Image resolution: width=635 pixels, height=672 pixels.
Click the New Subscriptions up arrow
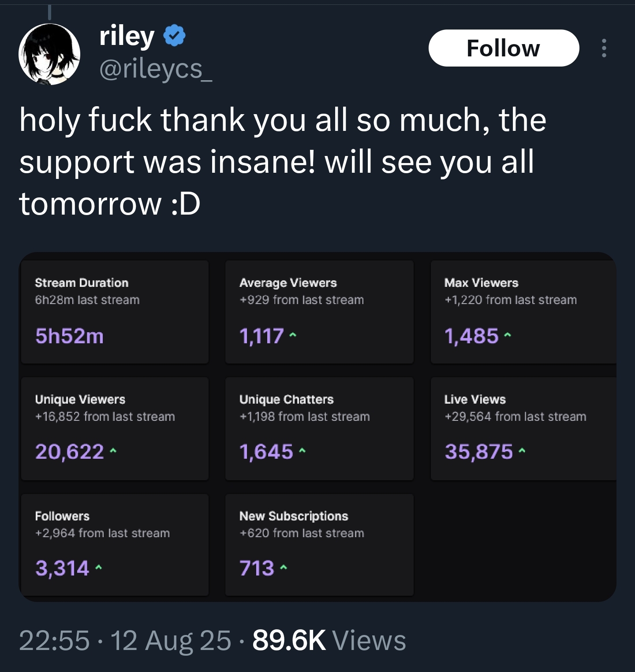pos(284,568)
